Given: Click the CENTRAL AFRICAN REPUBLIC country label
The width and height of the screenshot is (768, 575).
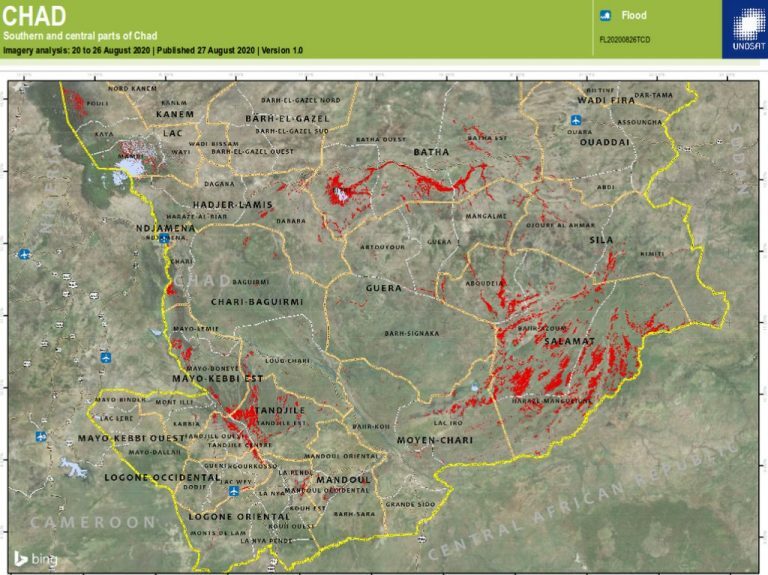Looking at the screenshot, I should tap(584, 501).
